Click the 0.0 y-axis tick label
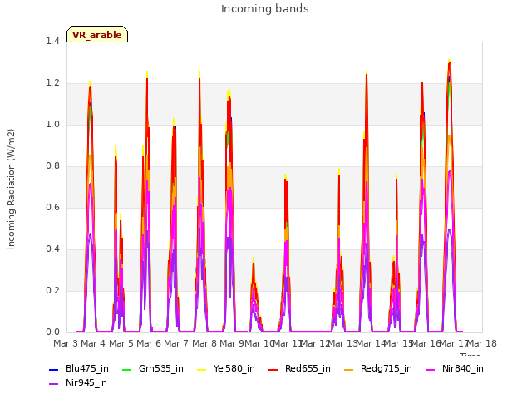Image resolution: width=532 pixels, height=399 pixels. point(52,332)
